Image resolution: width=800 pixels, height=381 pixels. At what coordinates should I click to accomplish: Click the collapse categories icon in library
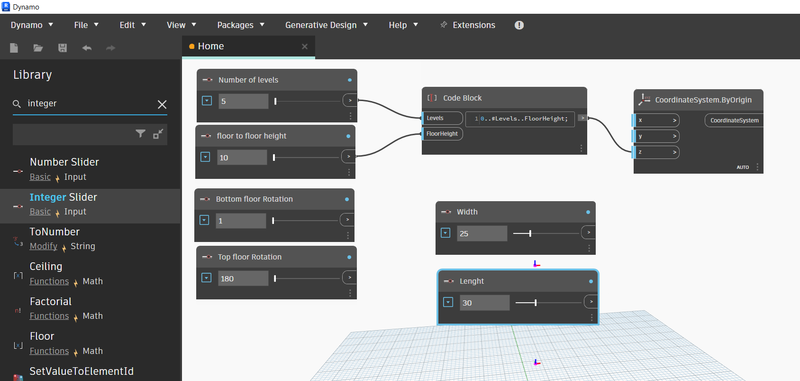pyautogui.click(x=158, y=134)
